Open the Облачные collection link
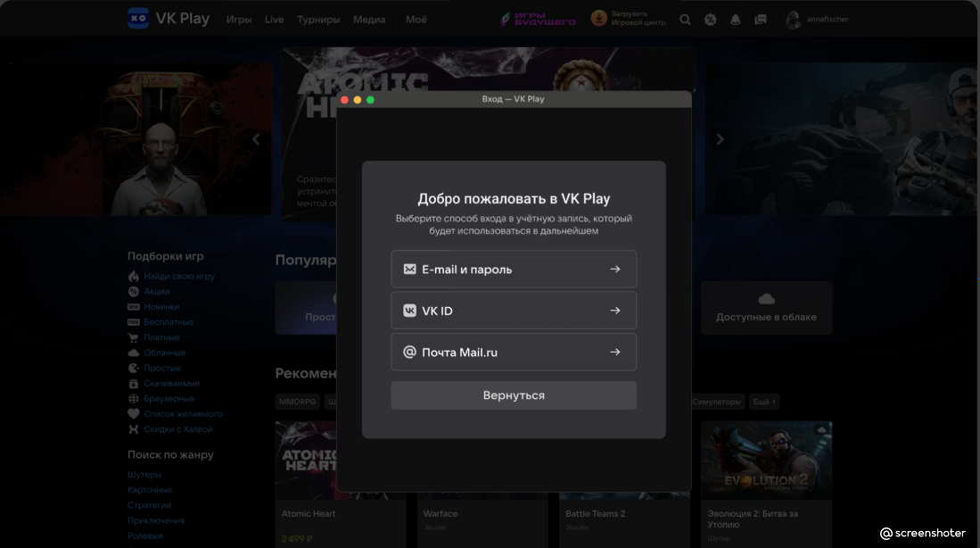Screen dimensions: 980x548 pos(164,353)
